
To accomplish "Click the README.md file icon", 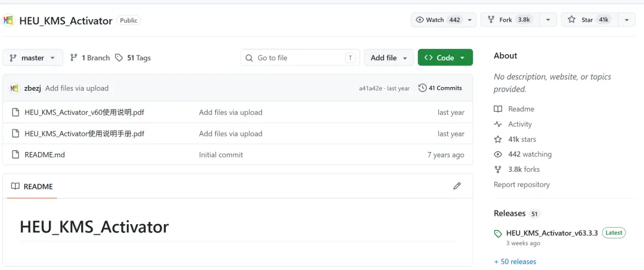I will coord(16,155).
